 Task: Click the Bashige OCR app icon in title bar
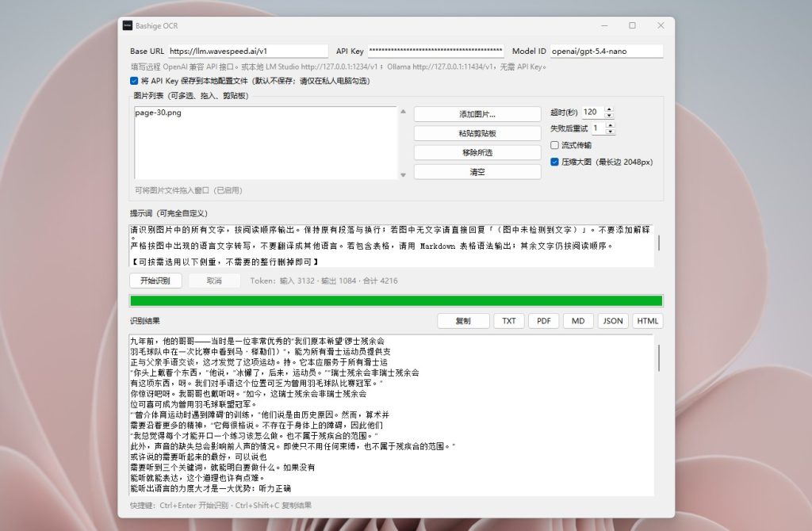pyautogui.click(x=128, y=25)
